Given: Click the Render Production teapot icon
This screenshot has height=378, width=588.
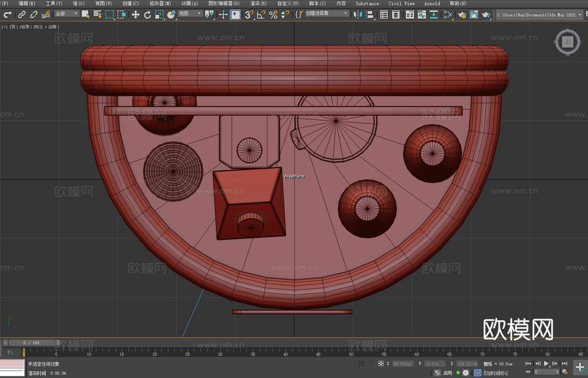Looking at the screenshot, I should (x=486, y=14).
